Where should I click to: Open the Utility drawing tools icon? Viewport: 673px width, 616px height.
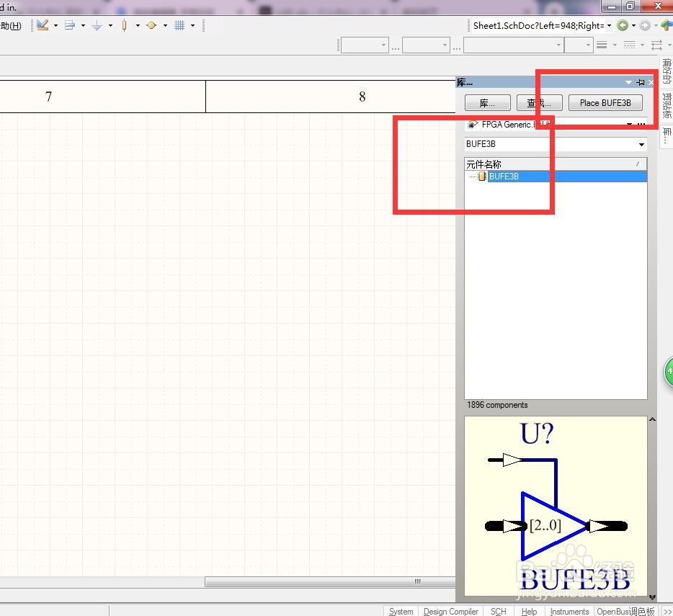[x=43, y=25]
